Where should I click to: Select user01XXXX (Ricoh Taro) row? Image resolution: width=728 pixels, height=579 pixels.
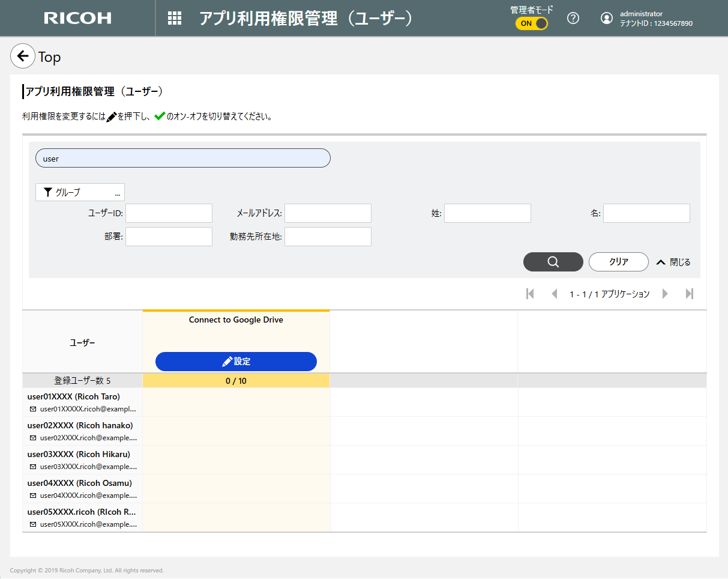[x=74, y=396]
